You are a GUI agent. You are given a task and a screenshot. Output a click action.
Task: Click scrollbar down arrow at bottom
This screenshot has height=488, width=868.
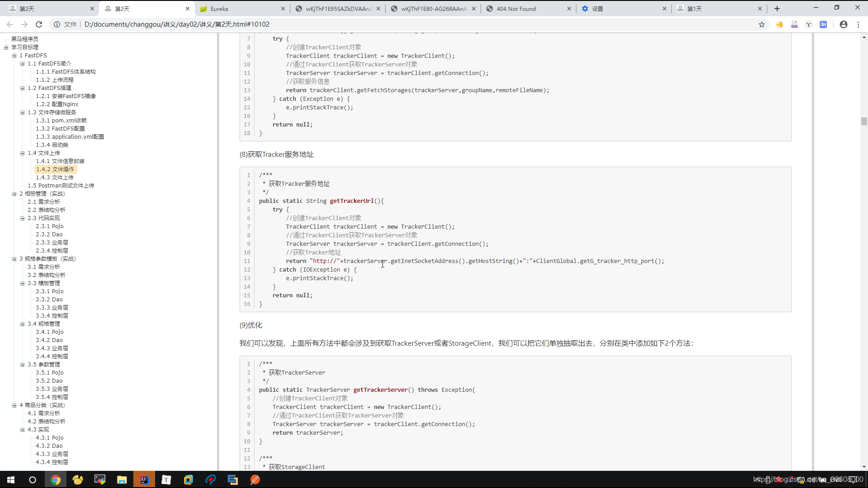(864, 467)
